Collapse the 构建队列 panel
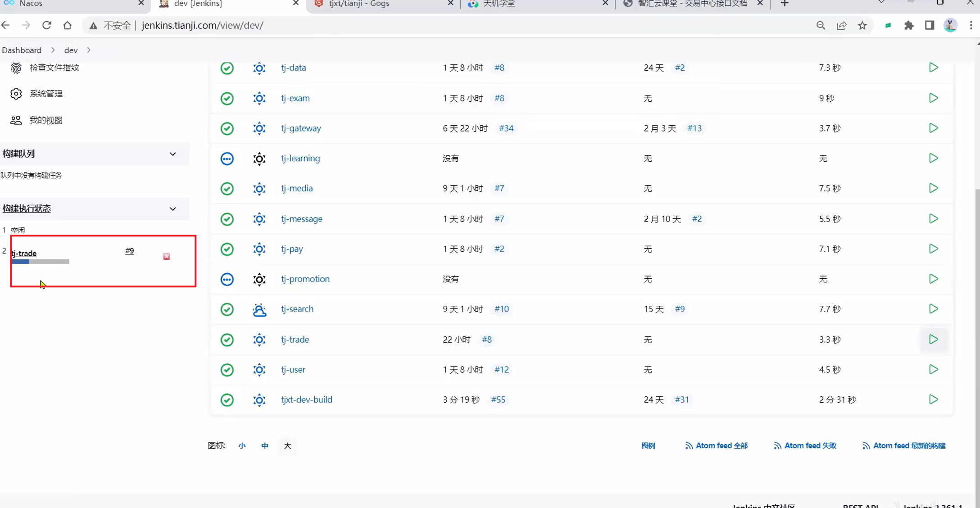 point(172,154)
